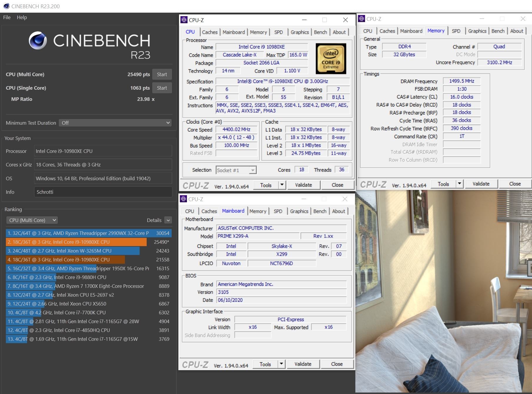Select the CPU tab in the Memory CPU-Z window
Viewport: 532px width, 394px height.
pos(368,31)
